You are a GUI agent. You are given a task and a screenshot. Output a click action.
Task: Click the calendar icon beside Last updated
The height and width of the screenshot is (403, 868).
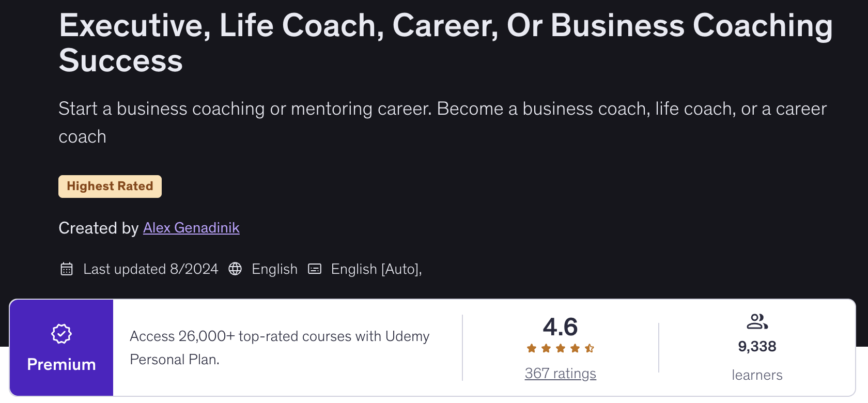point(67,269)
